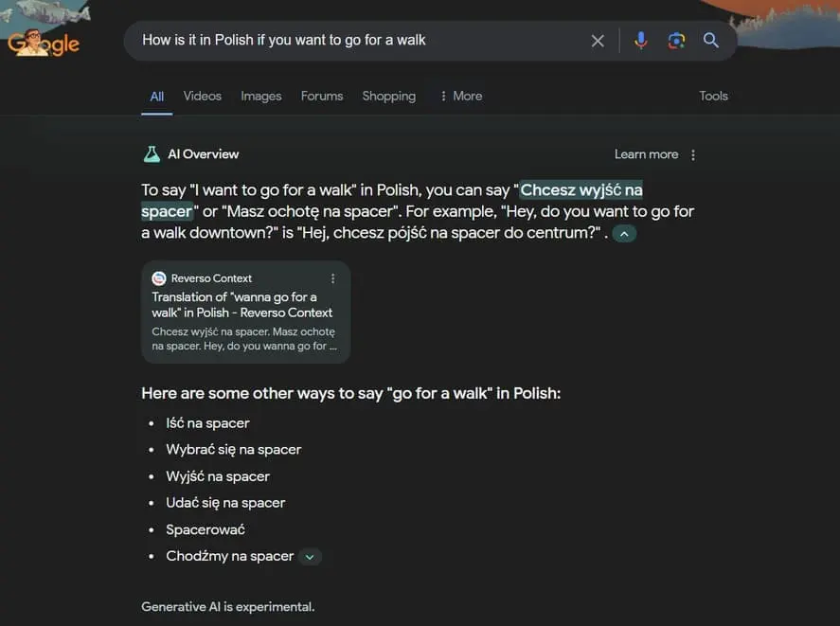
Task: Open the Forums results tab
Action: pos(322,96)
